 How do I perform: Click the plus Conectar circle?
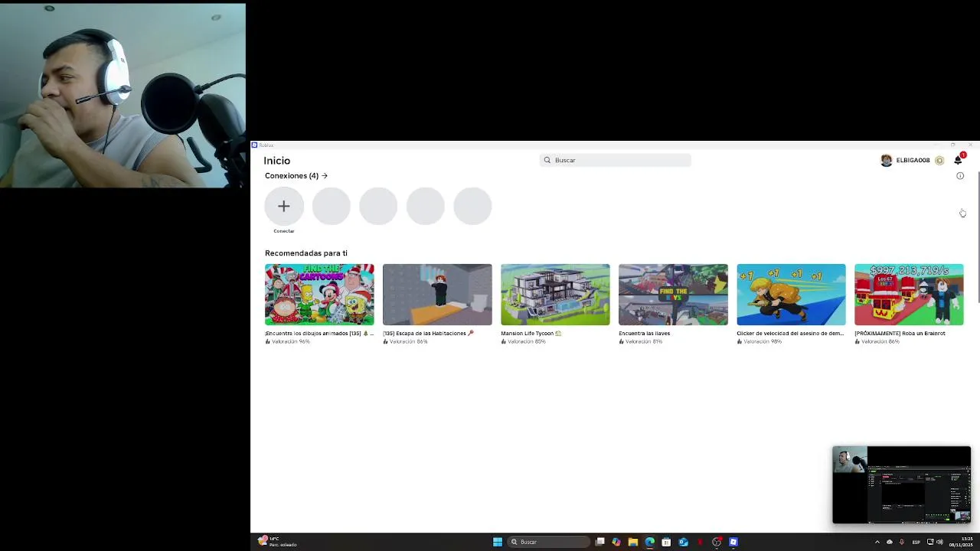click(284, 206)
